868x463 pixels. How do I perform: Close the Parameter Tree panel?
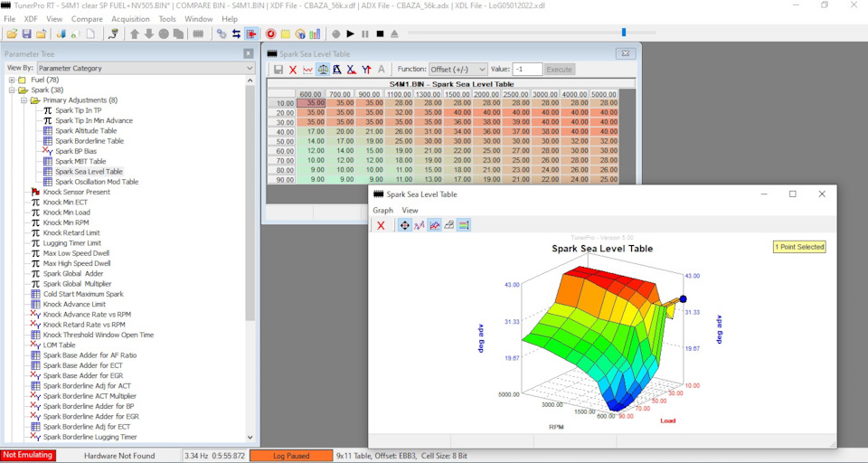point(248,53)
